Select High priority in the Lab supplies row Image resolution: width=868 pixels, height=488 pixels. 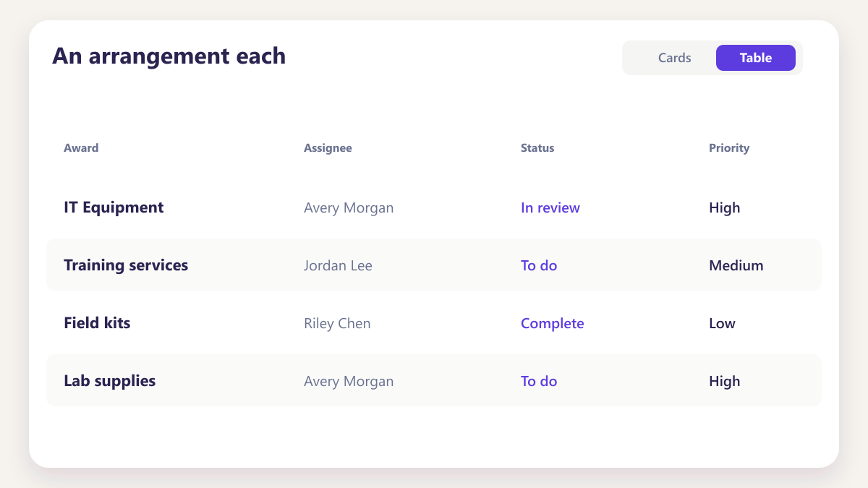[725, 382]
